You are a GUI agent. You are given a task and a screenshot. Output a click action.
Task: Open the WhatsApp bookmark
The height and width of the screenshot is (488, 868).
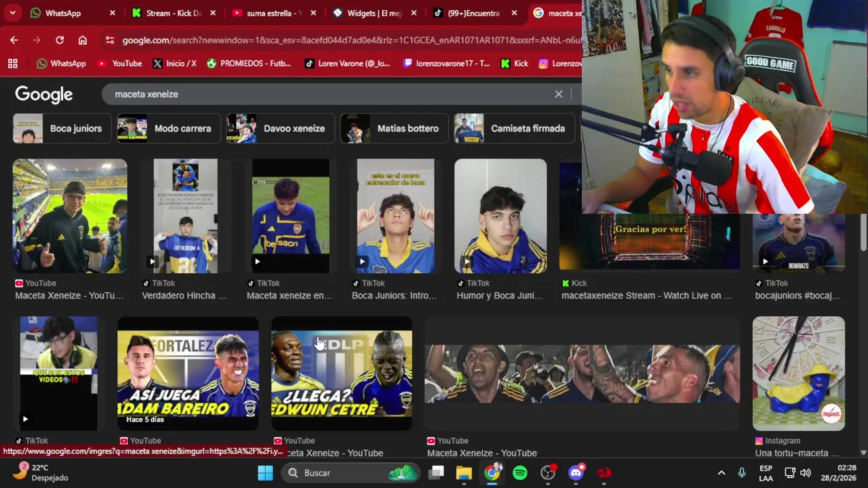61,63
